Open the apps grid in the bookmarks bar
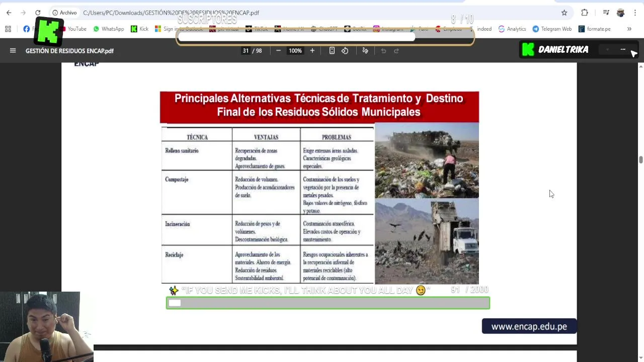 (x=8, y=29)
